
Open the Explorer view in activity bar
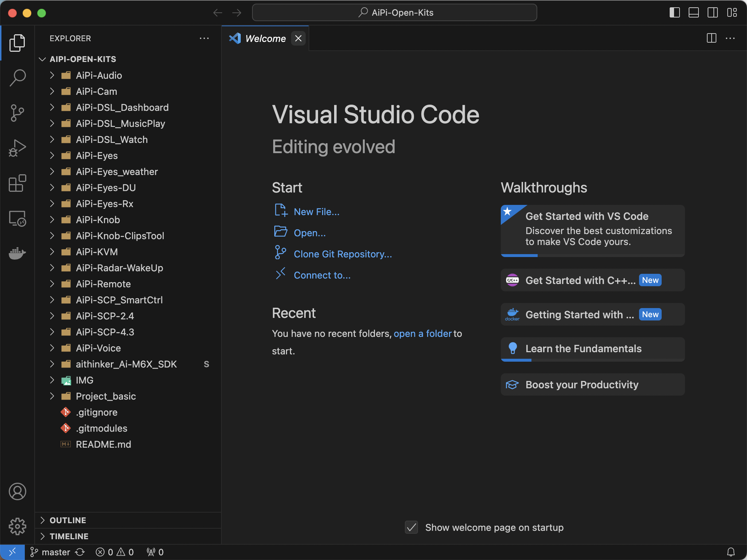point(17,43)
